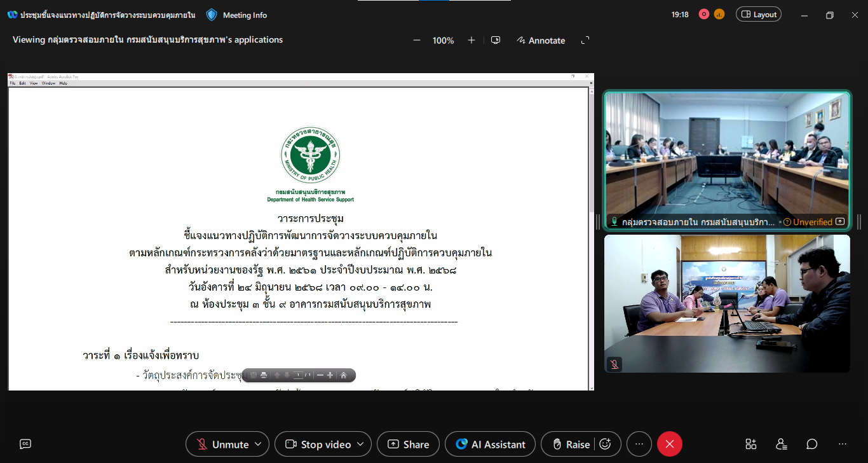
Task: Share content using the Share button
Action: tap(408, 444)
